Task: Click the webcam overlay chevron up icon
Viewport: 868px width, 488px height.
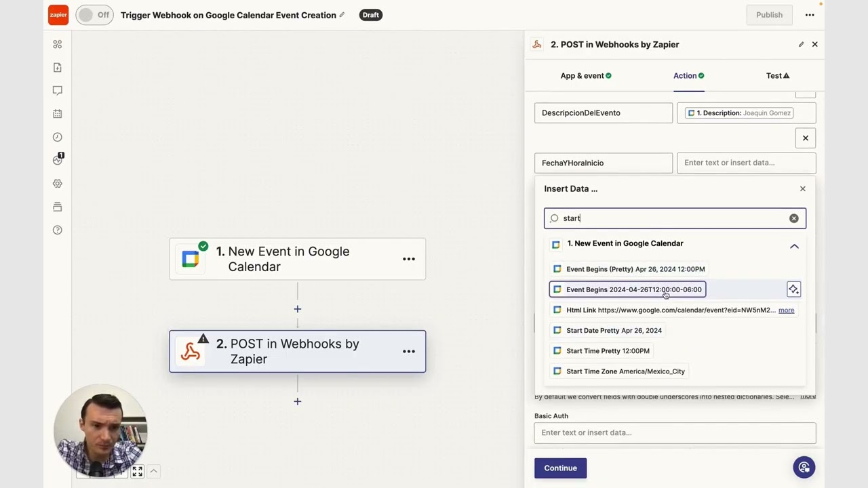Action: click(x=154, y=471)
